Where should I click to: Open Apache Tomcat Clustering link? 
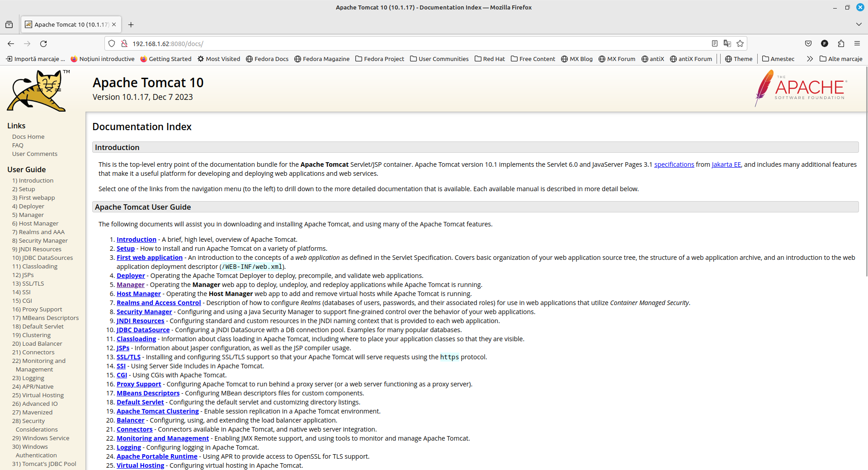point(158,411)
